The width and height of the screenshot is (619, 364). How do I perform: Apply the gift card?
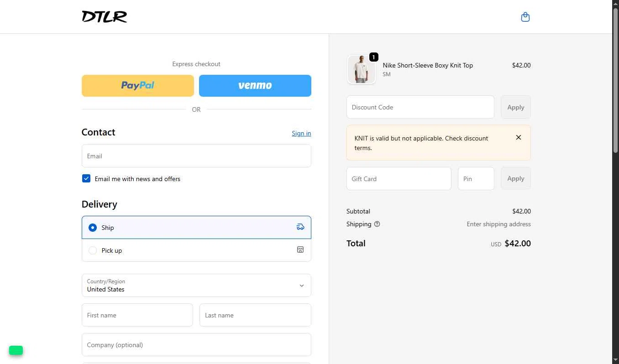pyautogui.click(x=516, y=178)
